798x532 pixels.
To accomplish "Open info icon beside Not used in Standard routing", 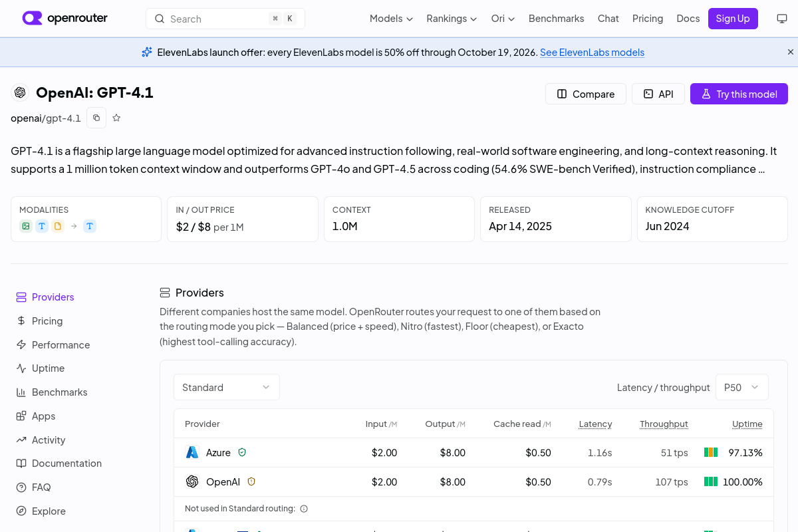I will pos(304,509).
